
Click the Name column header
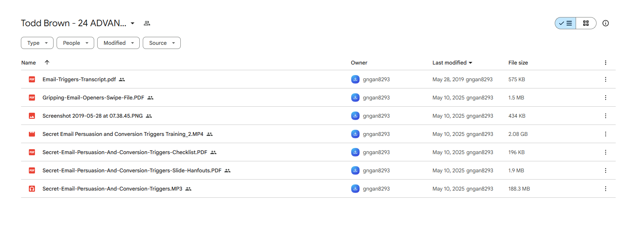coord(28,63)
